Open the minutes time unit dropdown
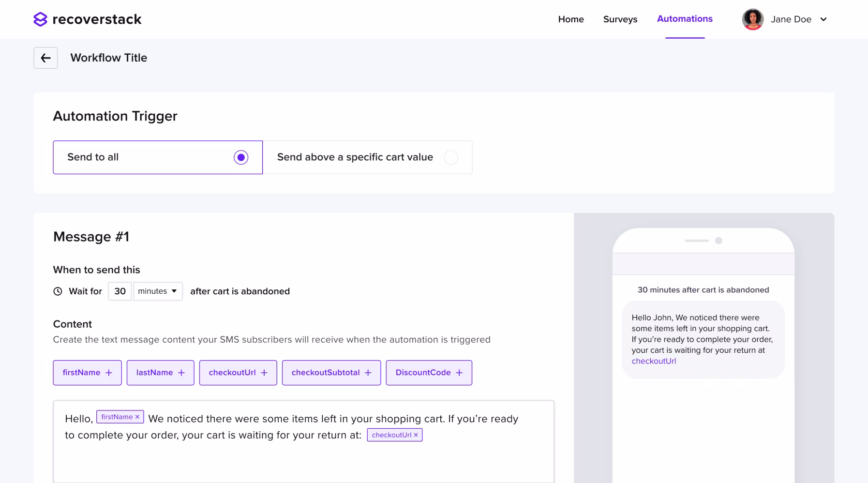868x483 pixels. coord(158,291)
